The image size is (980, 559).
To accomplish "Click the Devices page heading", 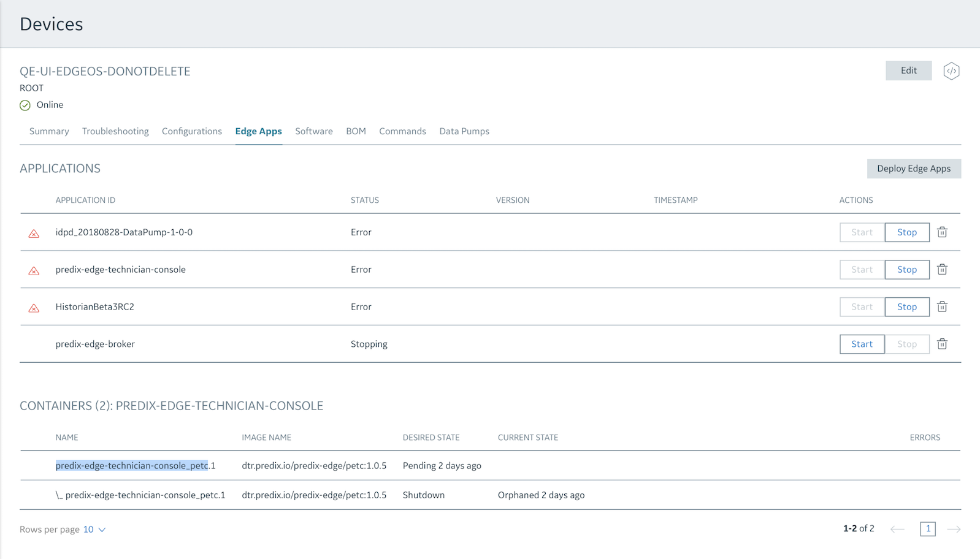I will (x=52, y=24).
